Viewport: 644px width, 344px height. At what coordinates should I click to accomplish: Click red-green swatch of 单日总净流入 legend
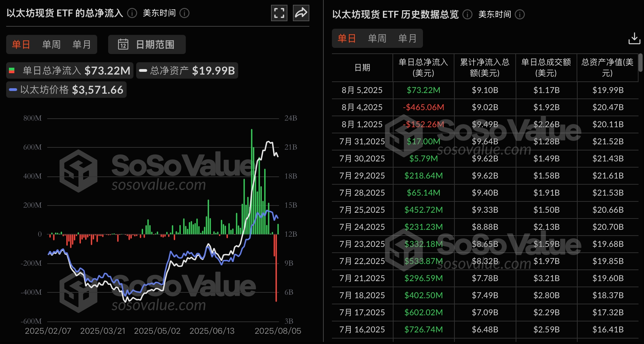12,70
